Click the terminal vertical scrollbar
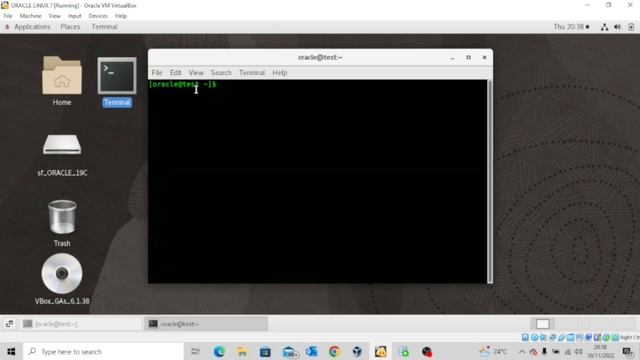Image resolution: width=640 pixels, height=360 pixels. pos(490,181)
